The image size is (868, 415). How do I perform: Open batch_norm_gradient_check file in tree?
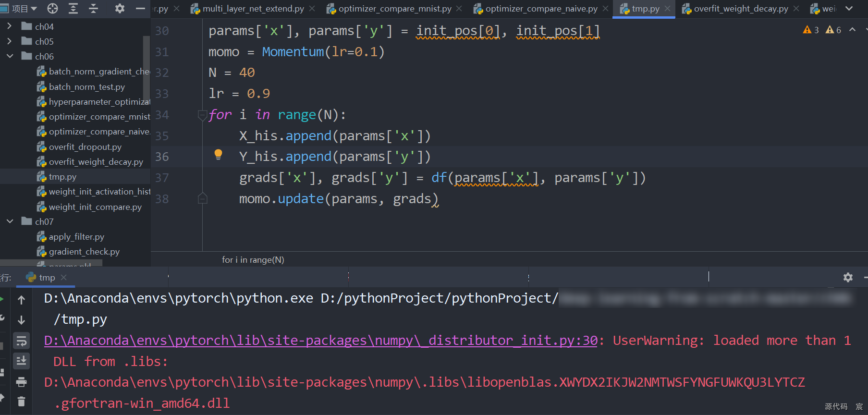pos(93,72)
